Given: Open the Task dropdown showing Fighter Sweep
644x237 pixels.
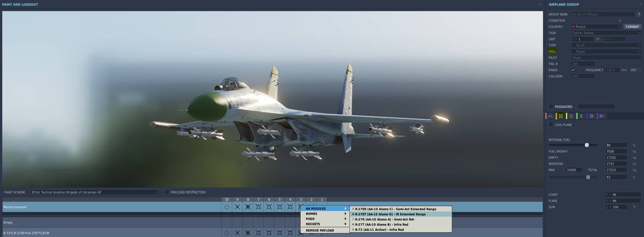Looking at the screenshot, I should 606,33.
